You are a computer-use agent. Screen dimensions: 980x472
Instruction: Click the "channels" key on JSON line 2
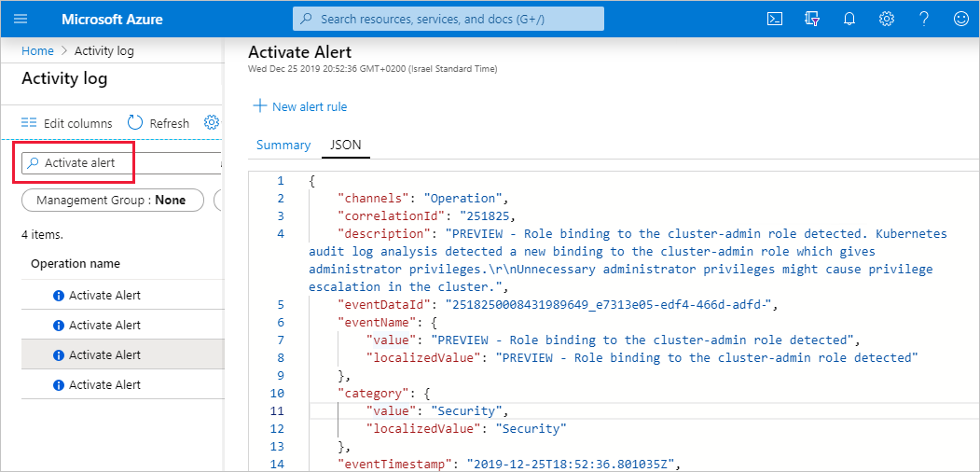(x=373, y=199)
